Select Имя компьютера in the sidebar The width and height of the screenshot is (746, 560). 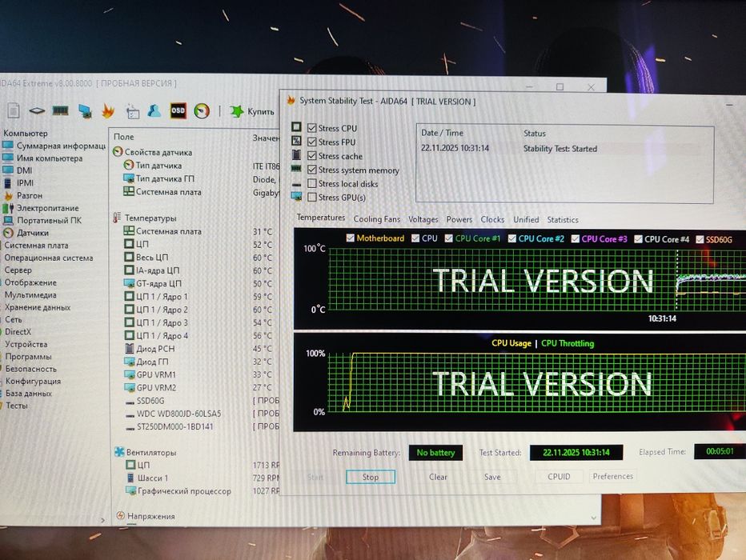click(x=50, y=158)
